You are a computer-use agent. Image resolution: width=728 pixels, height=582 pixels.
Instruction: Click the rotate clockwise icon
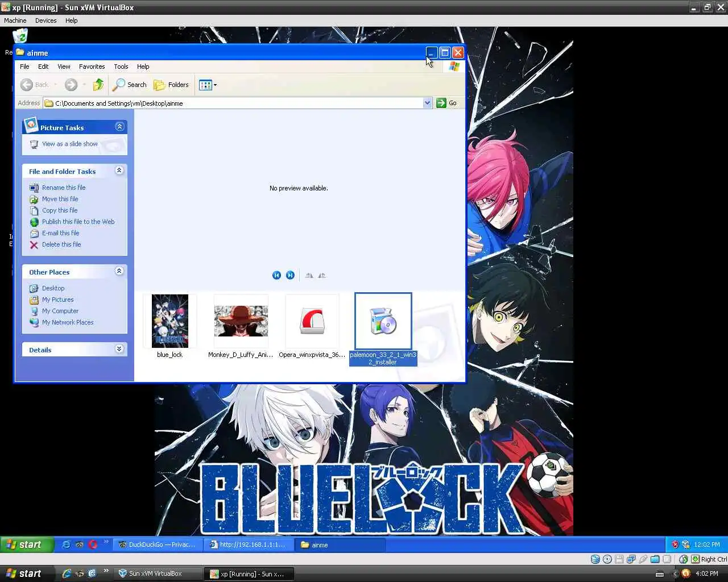pyautogui.click(x=309, y=275)
